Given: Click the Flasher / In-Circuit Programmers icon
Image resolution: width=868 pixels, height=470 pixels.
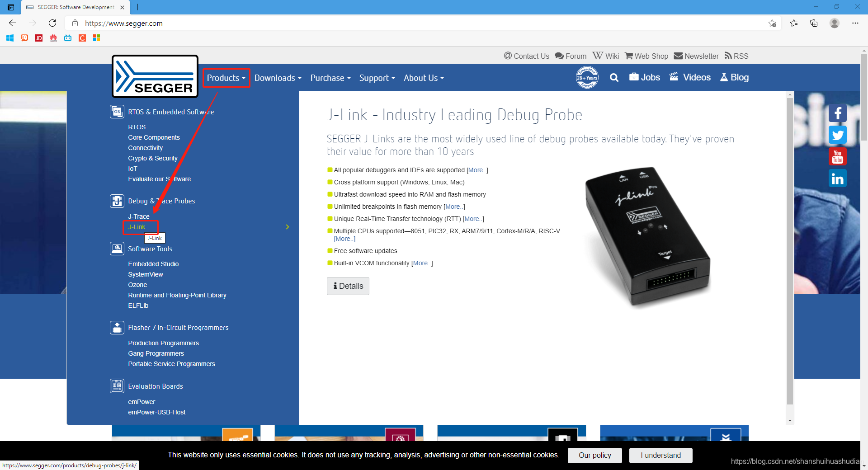Looking at the screenshot, I should pos(117,328).
